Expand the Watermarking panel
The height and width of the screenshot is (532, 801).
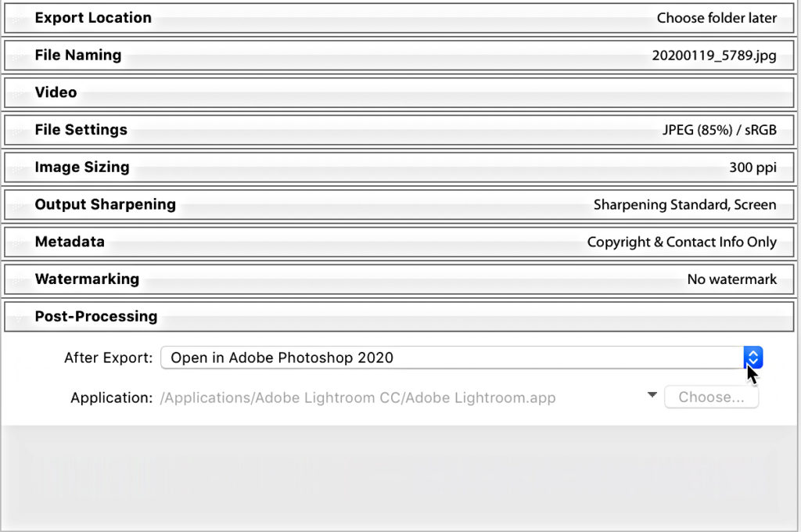pyautogui.click(x=399, y=279)
